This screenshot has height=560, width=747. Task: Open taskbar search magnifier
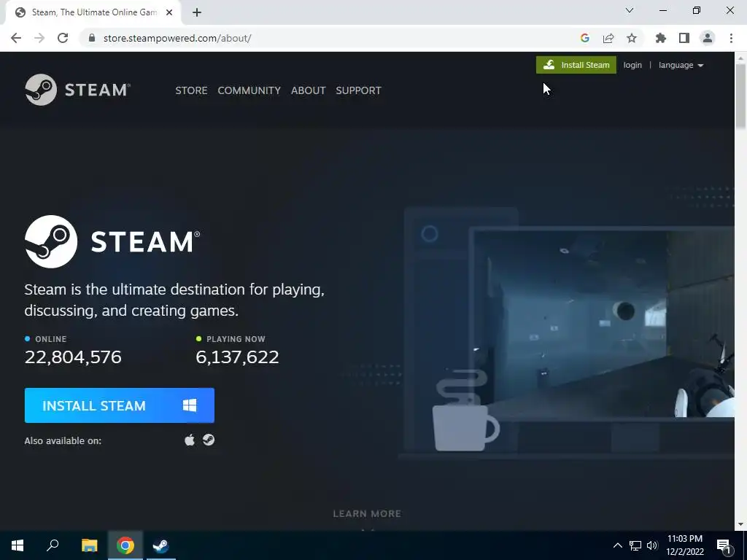click(53, 545)
